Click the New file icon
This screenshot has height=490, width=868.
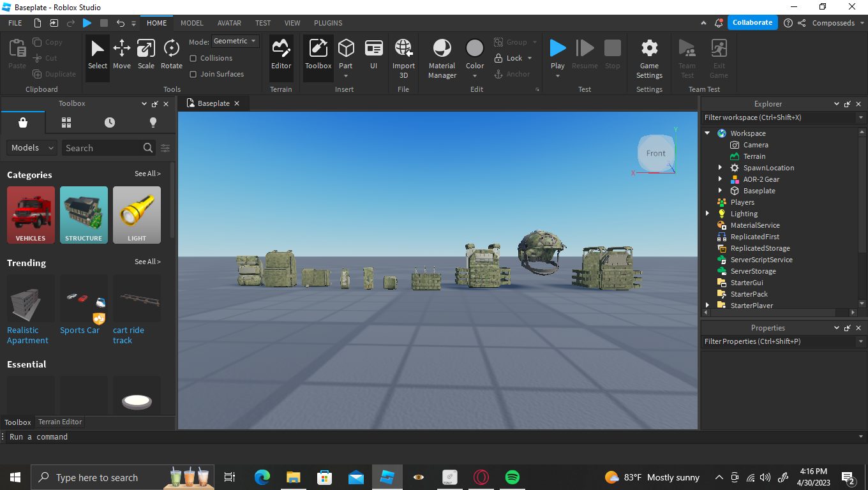pyautogui.click(x=38, y=23)
